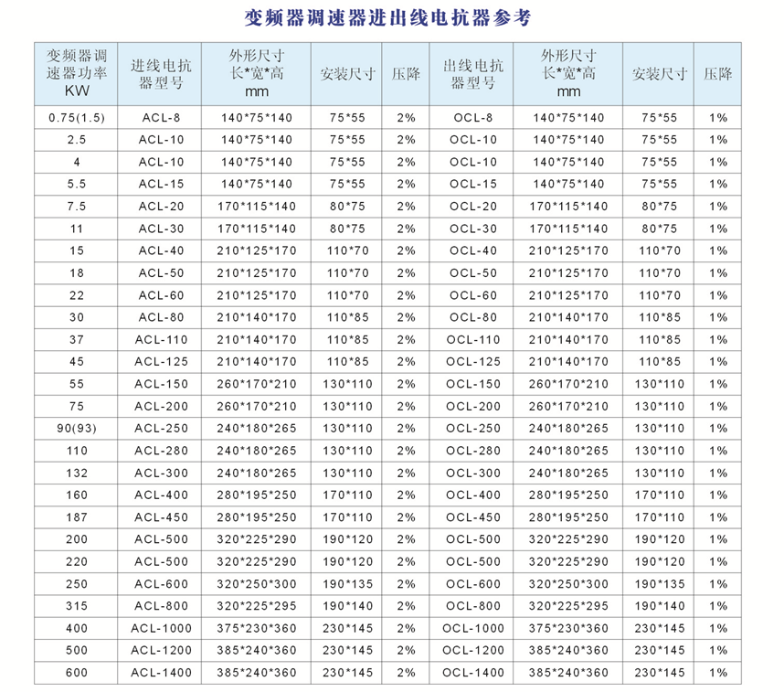Select the cell 0.75(1.5)
Viewport: 784px width, 692px height.
77,118
